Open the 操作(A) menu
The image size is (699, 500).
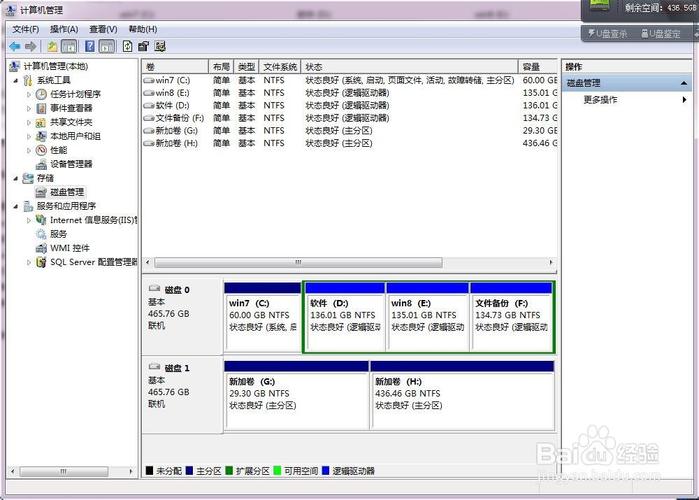click(x=64, y=29)
